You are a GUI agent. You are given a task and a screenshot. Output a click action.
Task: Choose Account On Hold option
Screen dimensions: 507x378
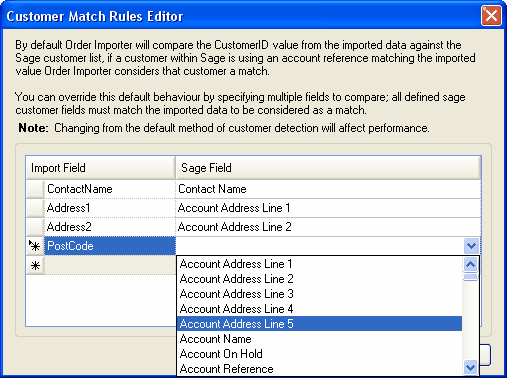(319, 354)
